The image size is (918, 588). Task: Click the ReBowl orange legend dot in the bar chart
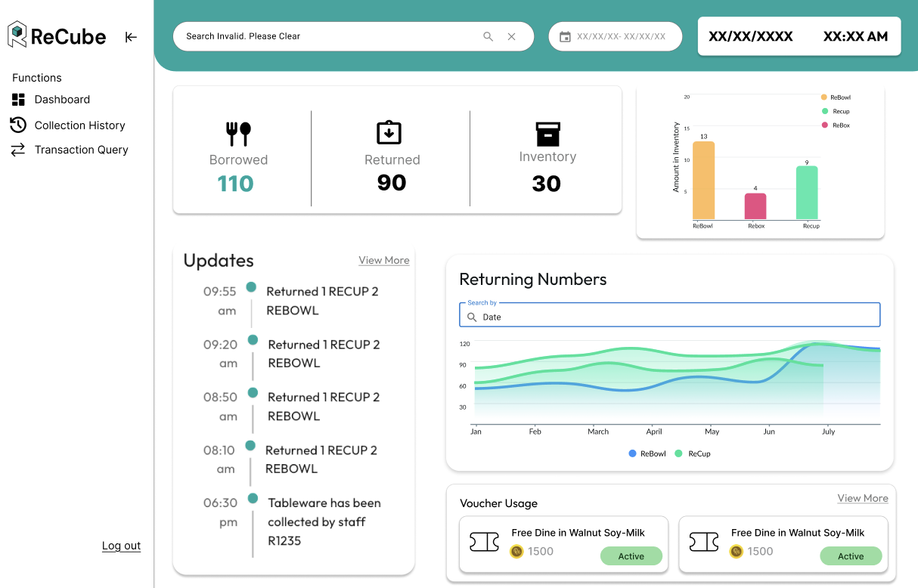[824, 97]
